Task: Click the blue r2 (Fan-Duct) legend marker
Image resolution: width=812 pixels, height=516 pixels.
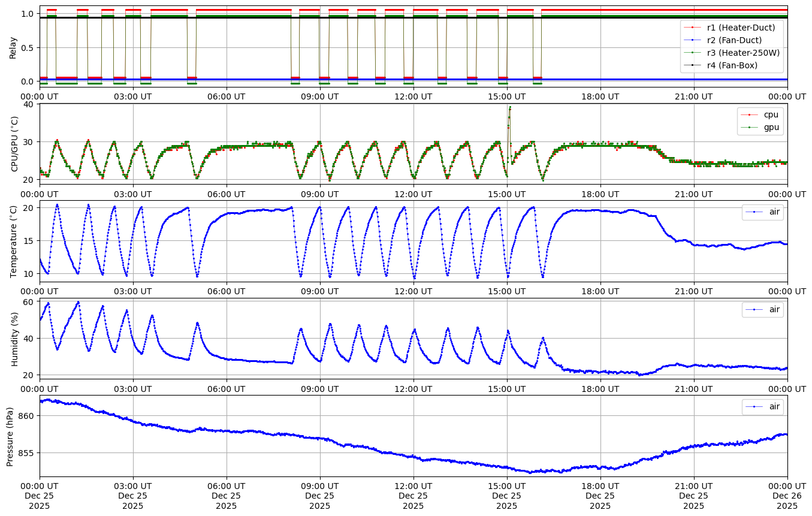Action: pyautogui.click(x=692, y=40)
